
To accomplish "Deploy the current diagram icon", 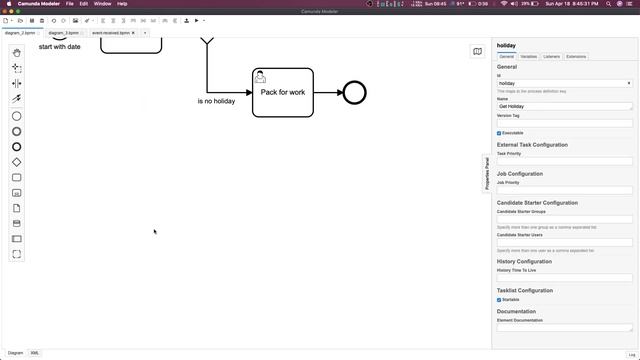I will coord(187,20).
